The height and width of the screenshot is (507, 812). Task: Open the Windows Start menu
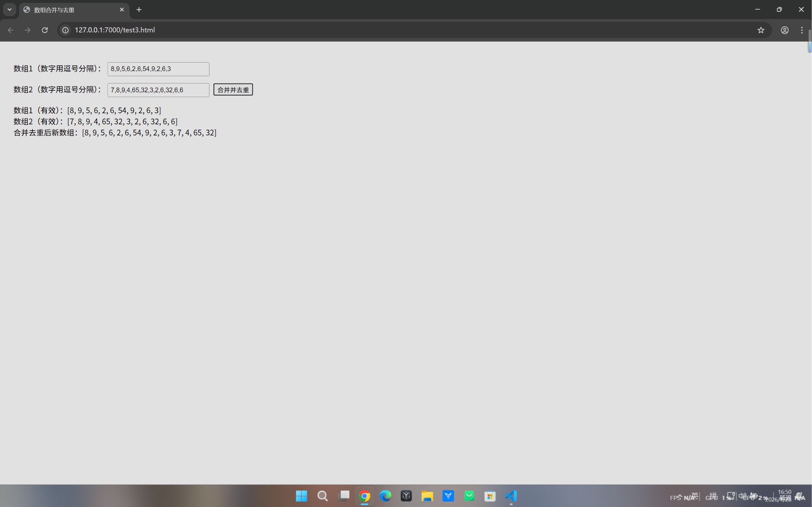[301, 496]
